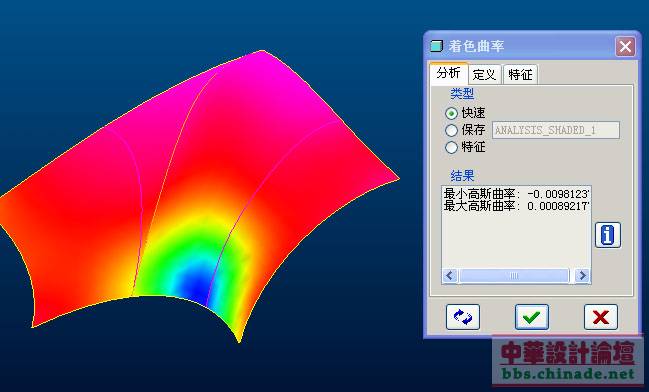Click the 最大高斯曲率 result line
649x392 pixels.
pyautogui.click(x=516, y=206)
